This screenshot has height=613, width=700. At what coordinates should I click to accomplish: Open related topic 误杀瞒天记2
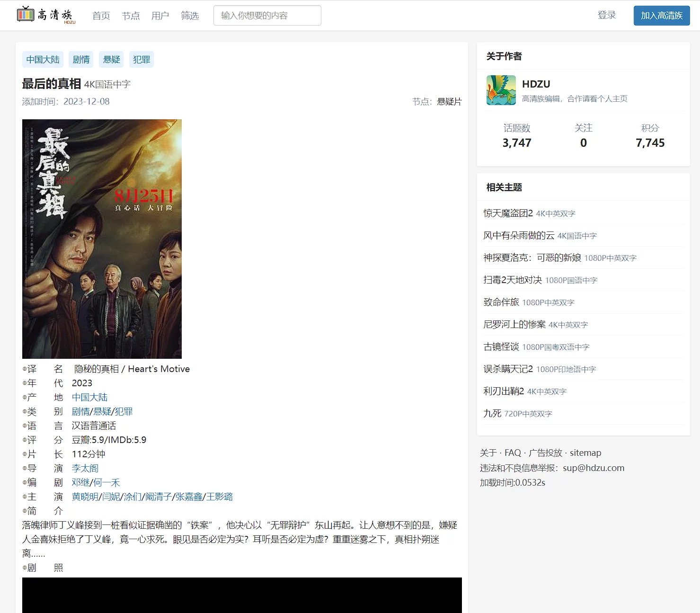pyautogui.click(x=508, y=369)
